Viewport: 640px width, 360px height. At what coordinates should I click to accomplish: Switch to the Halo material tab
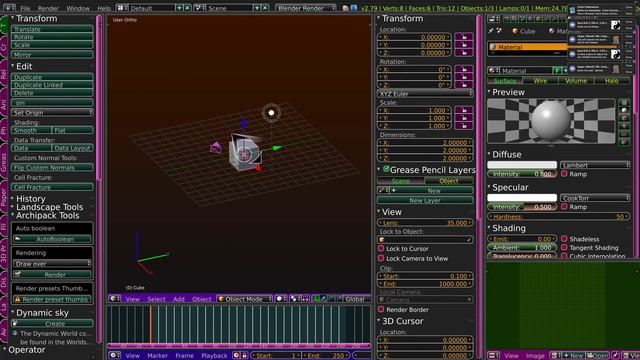pos(611,81)
